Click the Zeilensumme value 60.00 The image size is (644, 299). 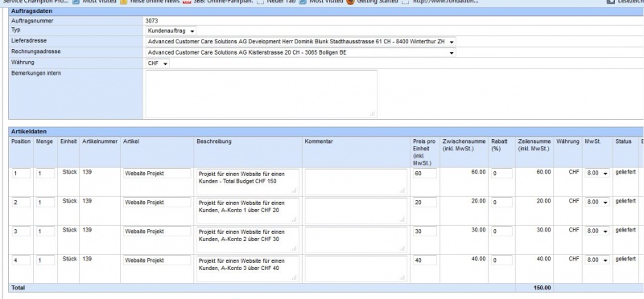[x=543, y=172]
